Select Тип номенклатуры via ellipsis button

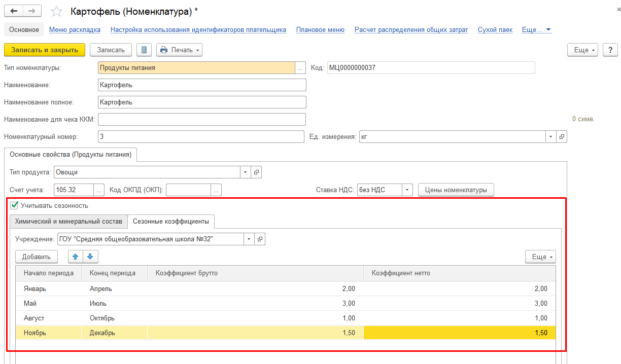pos(300,67)
